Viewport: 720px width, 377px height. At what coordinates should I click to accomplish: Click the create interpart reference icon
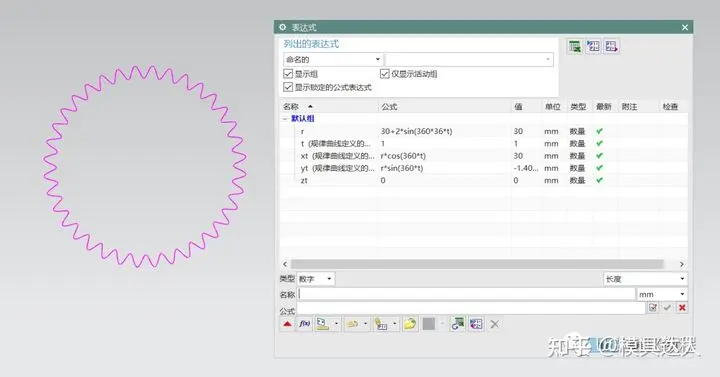[x=381, y=324]
